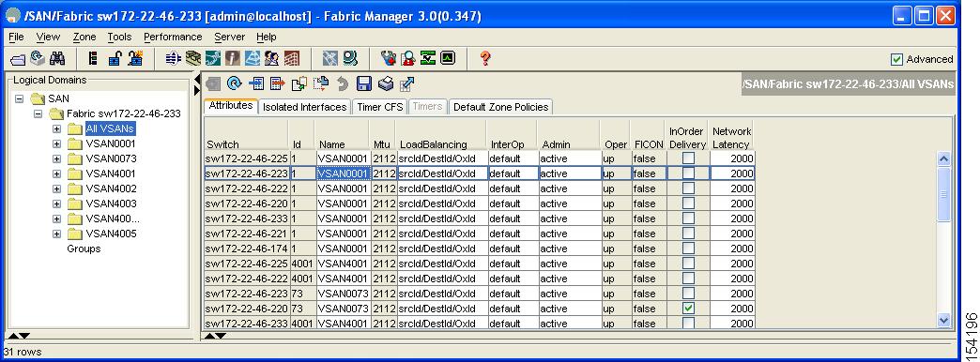Click the green 3D maze toolbar icon
The width and height of the screenshot is (980, 362).
click(x=193, y=59)
